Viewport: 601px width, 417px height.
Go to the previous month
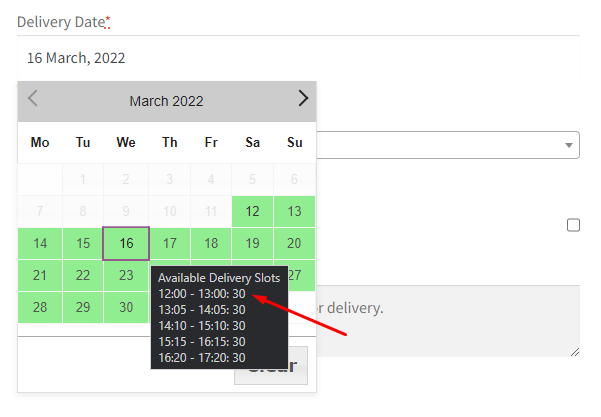[33, 99]
